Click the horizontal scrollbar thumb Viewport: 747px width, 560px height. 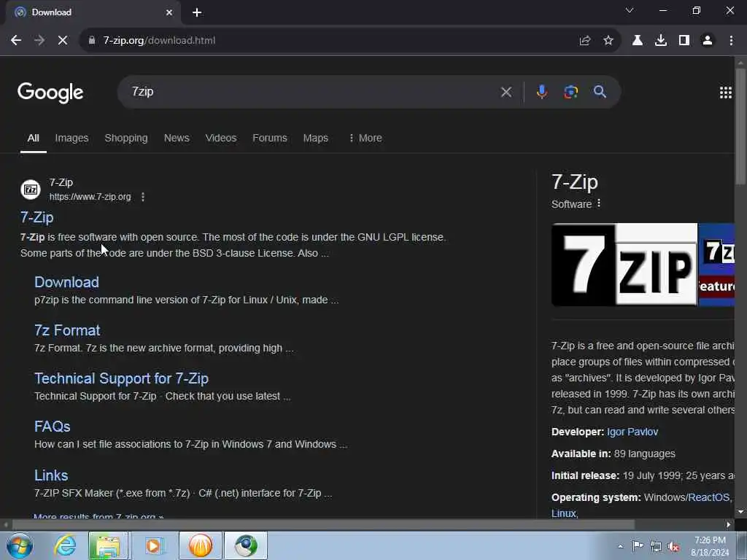tap(323, 524)
